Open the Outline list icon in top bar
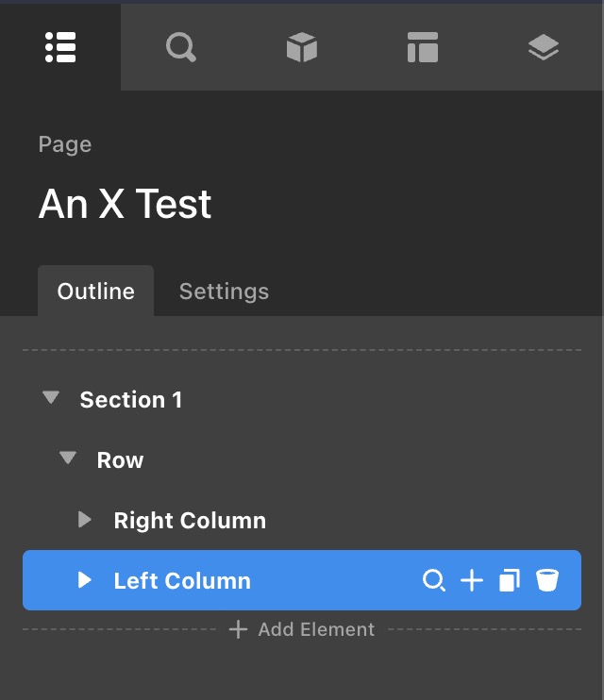Viewport: 604px width, 700px height. pos(60,47)
